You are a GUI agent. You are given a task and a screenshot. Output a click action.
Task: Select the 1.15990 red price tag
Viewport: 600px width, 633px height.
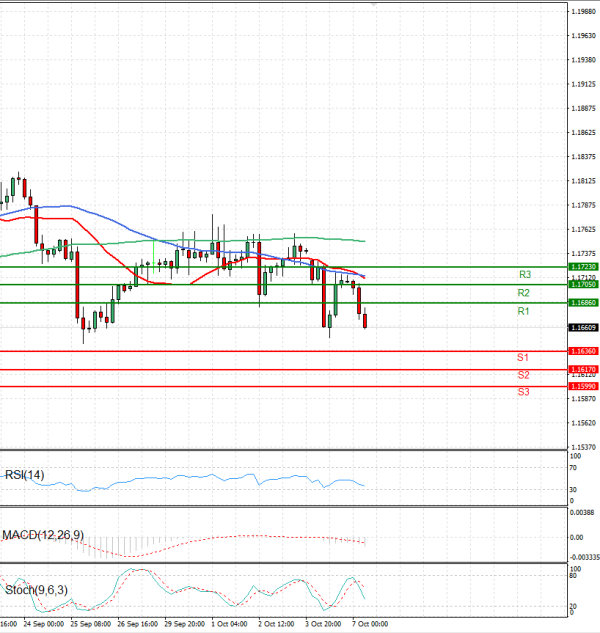[583, 386]
